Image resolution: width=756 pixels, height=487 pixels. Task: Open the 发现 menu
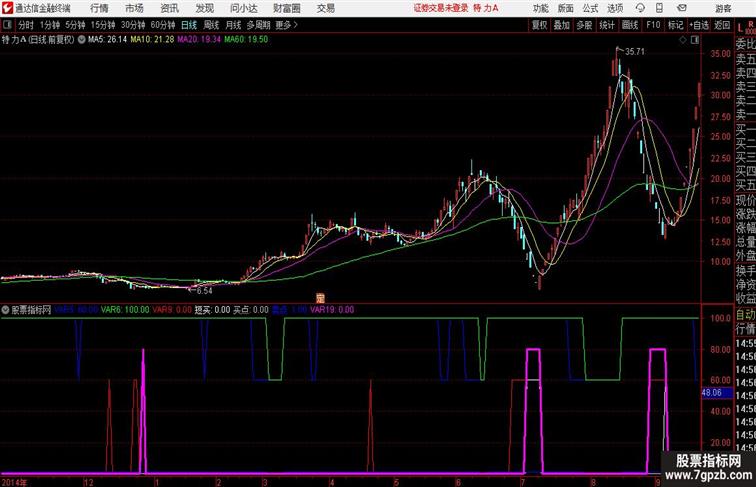204,8
